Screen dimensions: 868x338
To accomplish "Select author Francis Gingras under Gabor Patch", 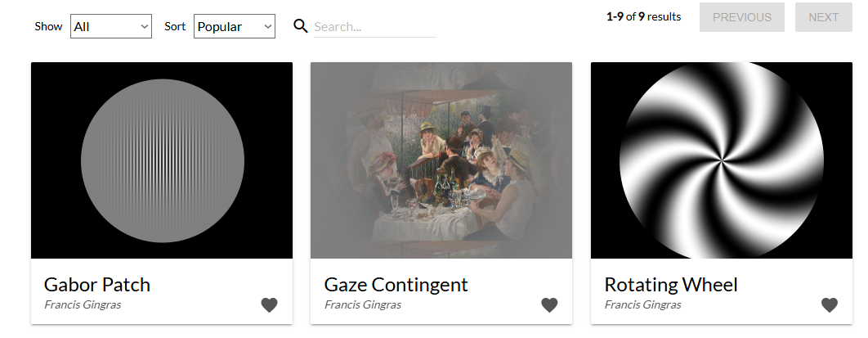I will (83, 305).
